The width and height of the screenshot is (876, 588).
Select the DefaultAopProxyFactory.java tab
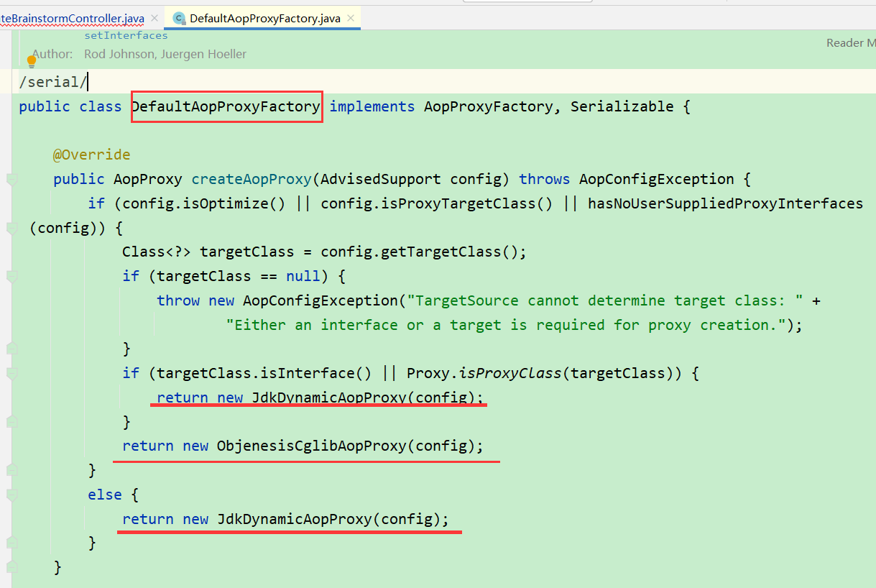click(264, 18)
